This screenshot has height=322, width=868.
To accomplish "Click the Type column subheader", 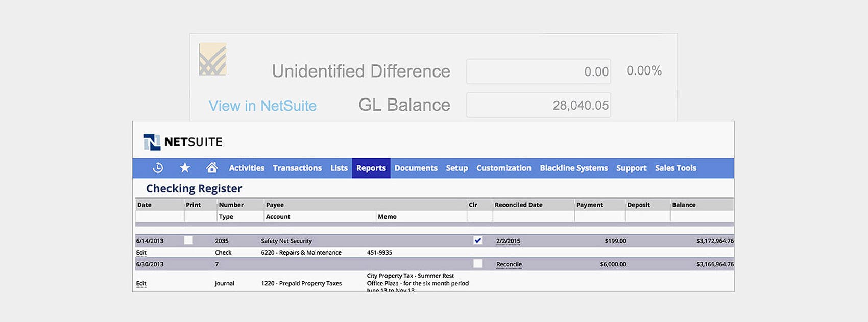I will (226, 217).
